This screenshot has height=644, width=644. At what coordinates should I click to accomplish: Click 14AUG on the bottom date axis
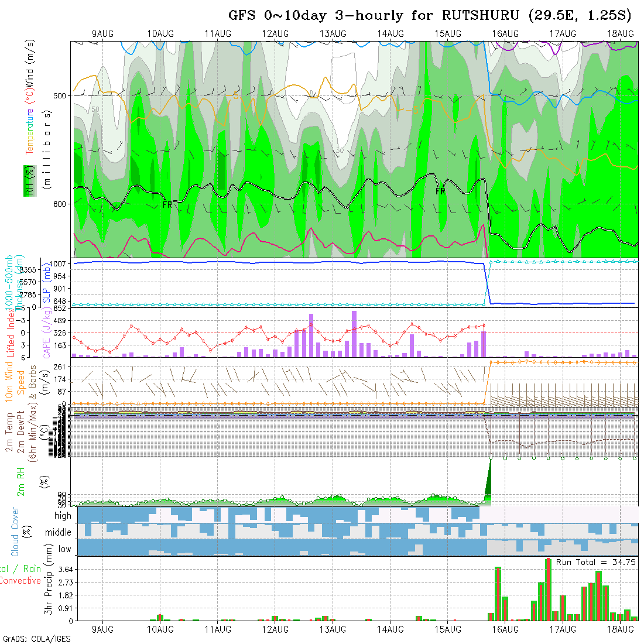[x=390, y=629]
